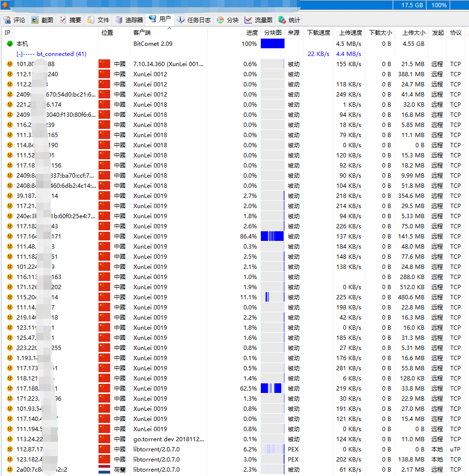
Task: Click the 流量图 chart icon
Action: pos(248,20)
